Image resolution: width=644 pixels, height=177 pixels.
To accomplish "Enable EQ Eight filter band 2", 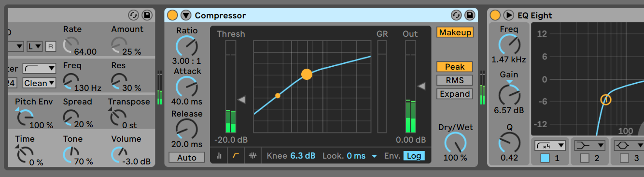I will point(585,158).
